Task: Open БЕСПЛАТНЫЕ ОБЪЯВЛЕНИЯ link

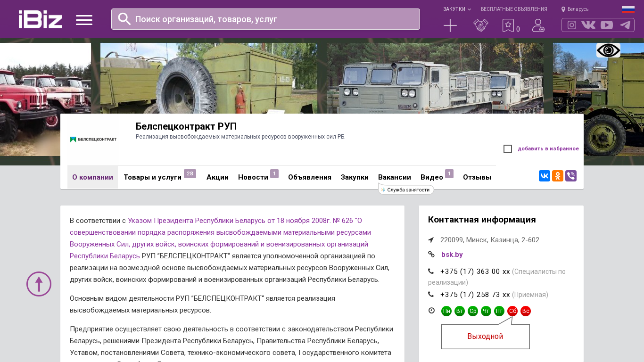Action: point(514,9)
